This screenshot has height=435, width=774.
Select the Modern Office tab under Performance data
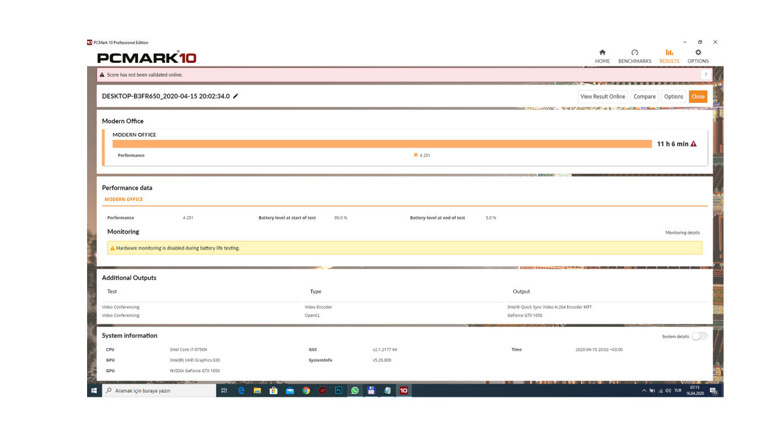[x=124, y=200]
